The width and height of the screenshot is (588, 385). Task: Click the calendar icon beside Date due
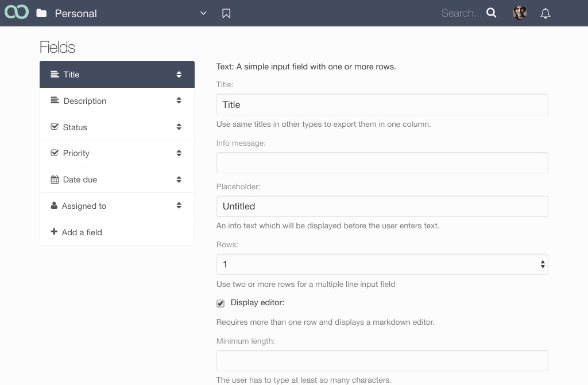tap(55, 179)
